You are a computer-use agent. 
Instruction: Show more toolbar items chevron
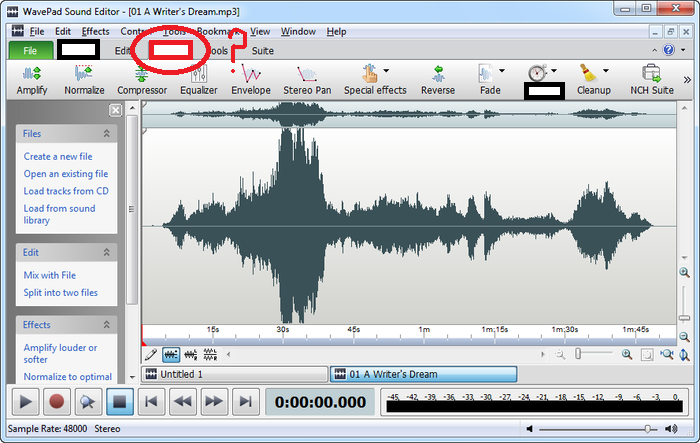[x=687, y=80]
